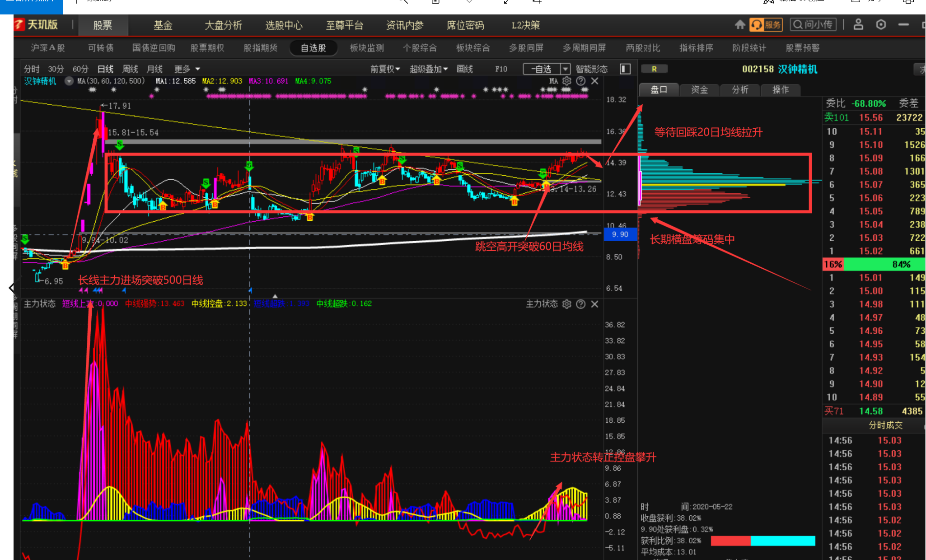926x560 pixels.
Task: Select the 可转债 tab
Action: coord(101,48)
